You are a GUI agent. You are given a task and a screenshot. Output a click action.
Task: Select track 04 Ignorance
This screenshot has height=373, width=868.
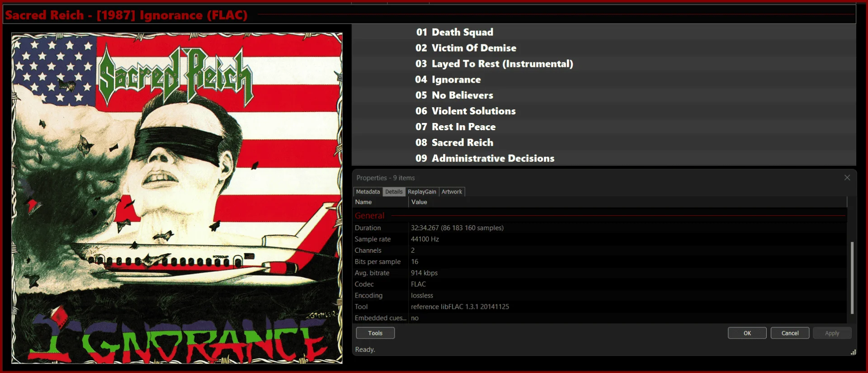click(604, 80)
